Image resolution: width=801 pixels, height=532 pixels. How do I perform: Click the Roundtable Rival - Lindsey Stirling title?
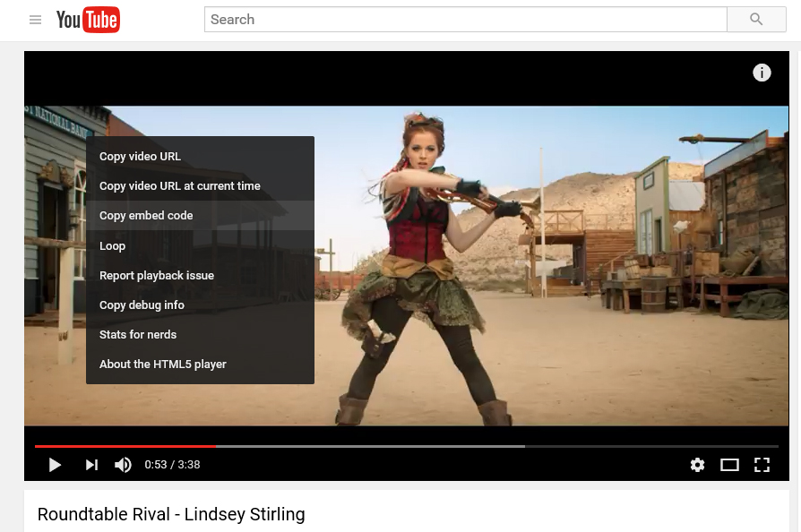(171, 514)
